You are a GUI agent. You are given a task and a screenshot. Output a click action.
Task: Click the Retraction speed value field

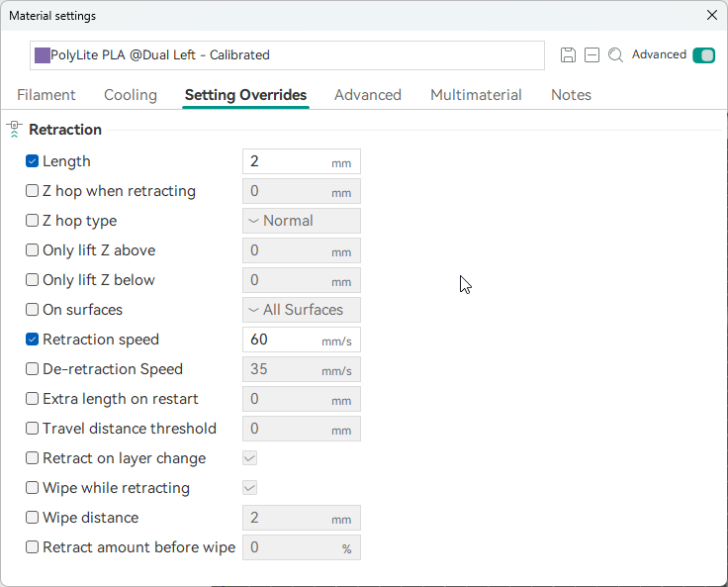pyautogui.click(x=283, y=340)
